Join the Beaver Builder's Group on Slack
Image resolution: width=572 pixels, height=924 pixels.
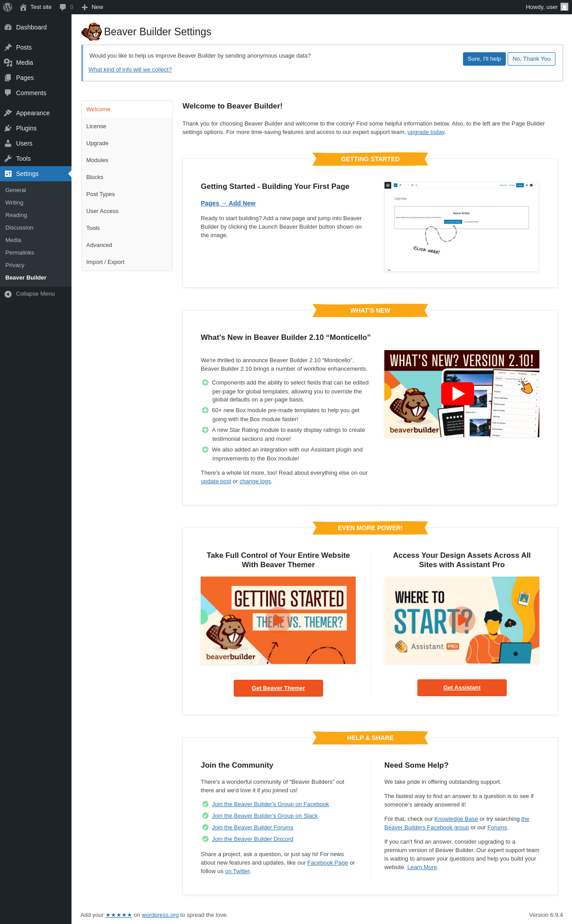click(265, 816)
